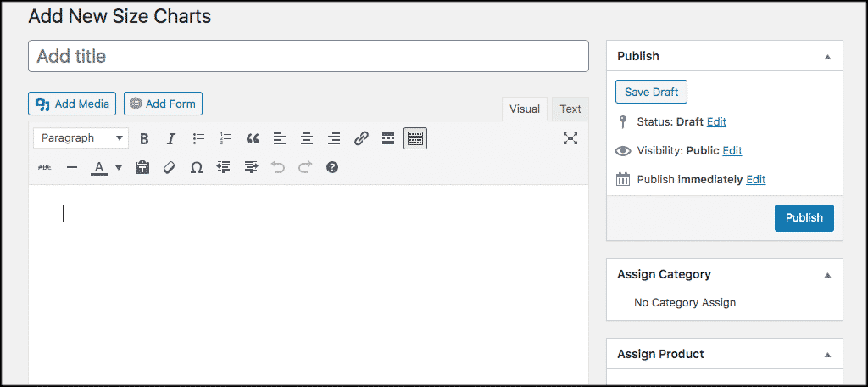Screen dimensions: 868x387
Task: Toggle the toolbar kitchen sink button
Action: point(415,138)
